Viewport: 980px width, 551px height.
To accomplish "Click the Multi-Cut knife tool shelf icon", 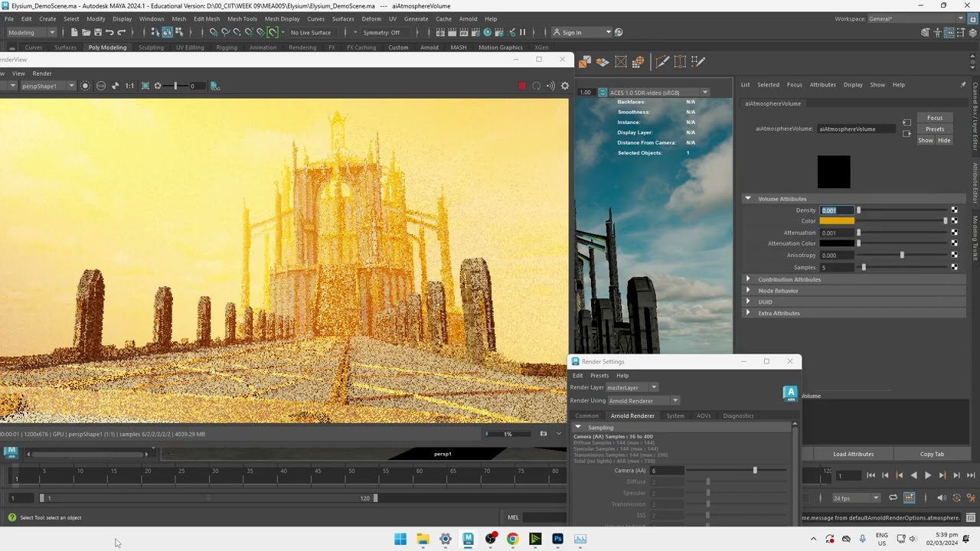I will tap(663, 62).
